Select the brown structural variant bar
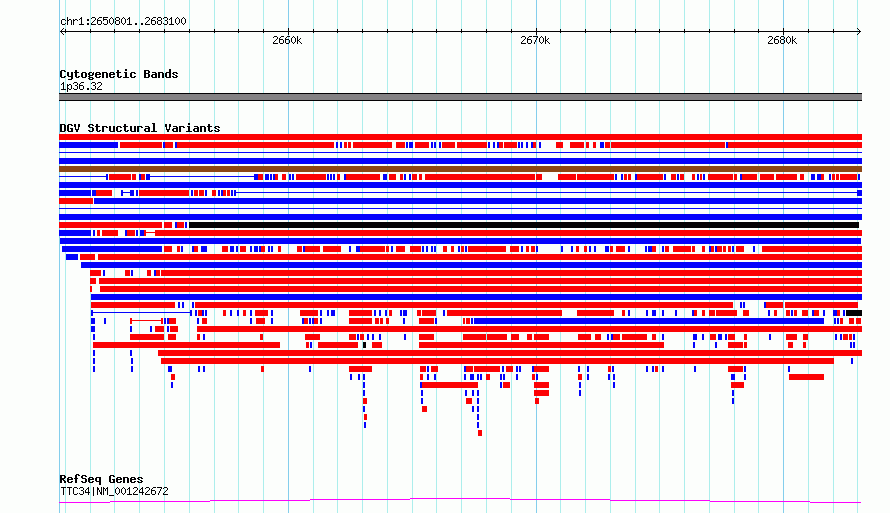Viewport: 890px width, 513px height. click(460, 169)
